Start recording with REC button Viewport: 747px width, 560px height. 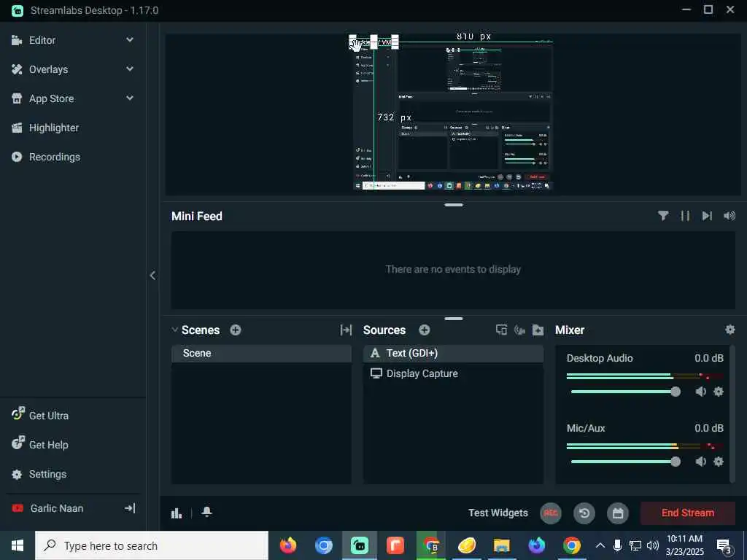pos(550,513)
